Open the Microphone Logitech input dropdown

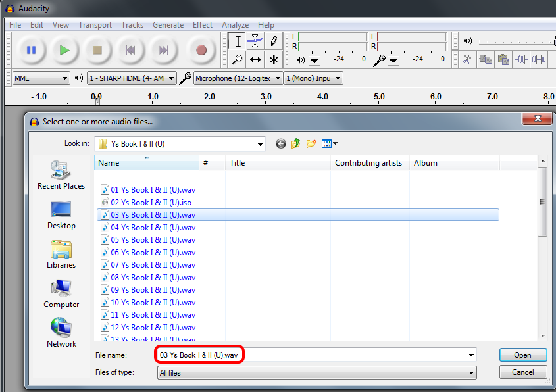tap(238, 78)
